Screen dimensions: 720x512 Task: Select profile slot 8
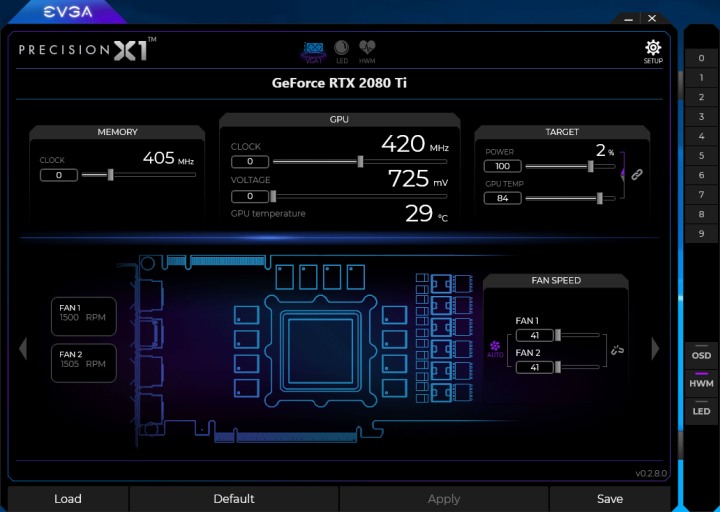click(x=701, y=214)
